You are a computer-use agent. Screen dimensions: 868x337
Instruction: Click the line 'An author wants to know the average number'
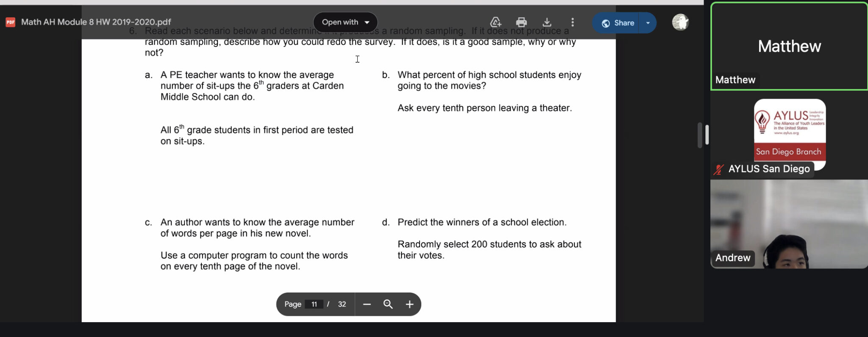257,222
